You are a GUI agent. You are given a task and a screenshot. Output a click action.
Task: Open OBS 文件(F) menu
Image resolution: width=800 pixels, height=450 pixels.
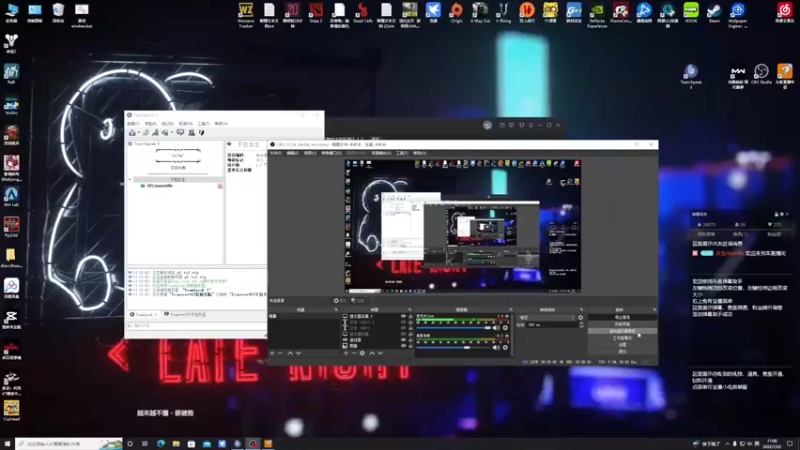click(276, 153)
